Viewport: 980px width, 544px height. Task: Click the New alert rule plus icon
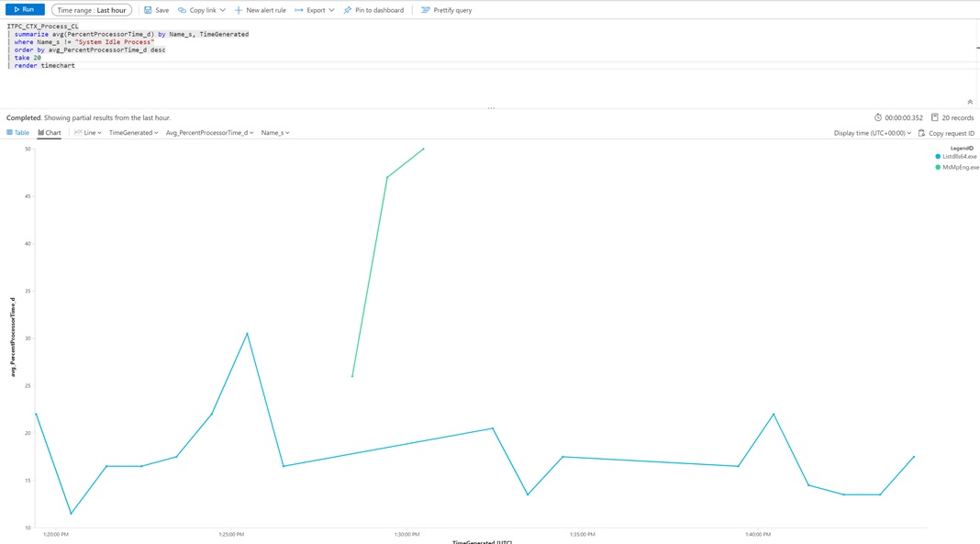pos(239,10)
